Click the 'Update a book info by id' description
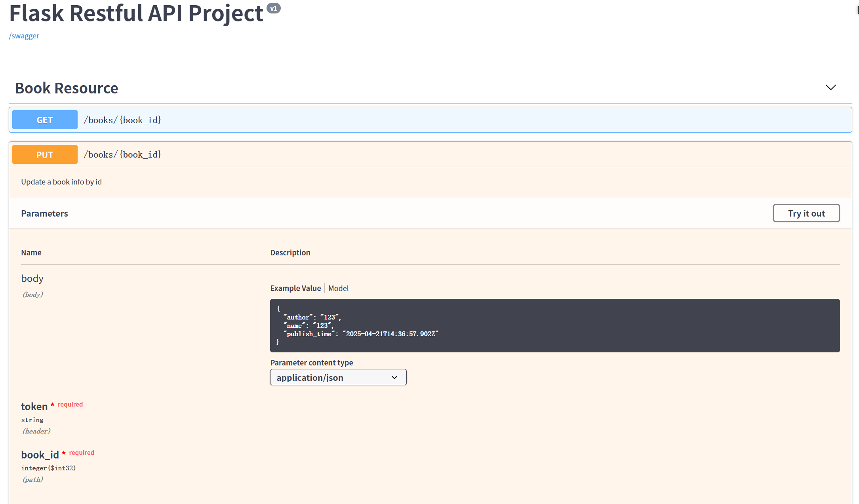The image size is (859, 504). coord(61,182)
